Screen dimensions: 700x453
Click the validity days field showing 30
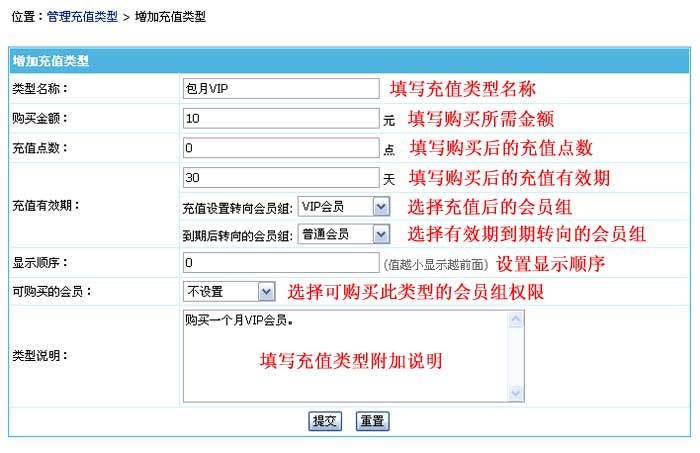click(x=280, y=178)
